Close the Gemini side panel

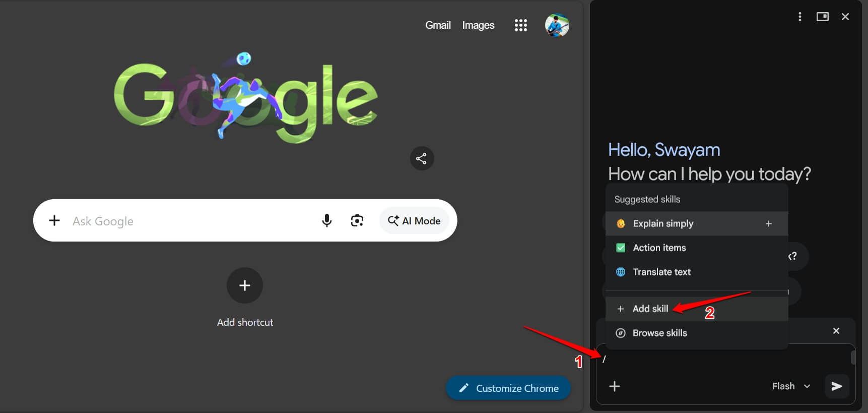click(845, 17)
